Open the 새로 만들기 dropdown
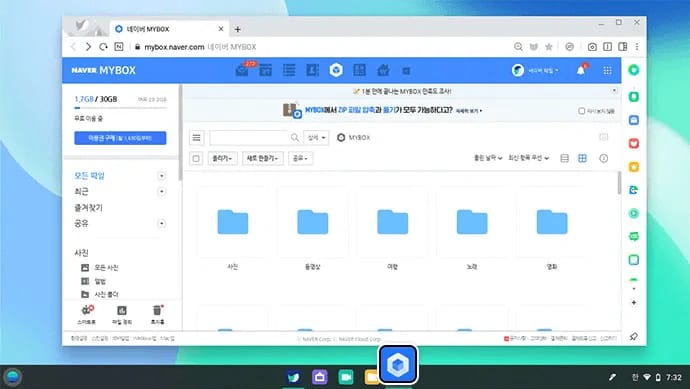Screen dimensions: 690x389 263,158
